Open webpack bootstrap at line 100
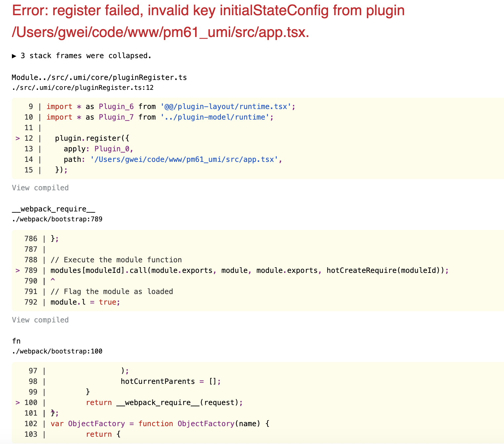This screenshot has height=444, width=504. point(57,351)
